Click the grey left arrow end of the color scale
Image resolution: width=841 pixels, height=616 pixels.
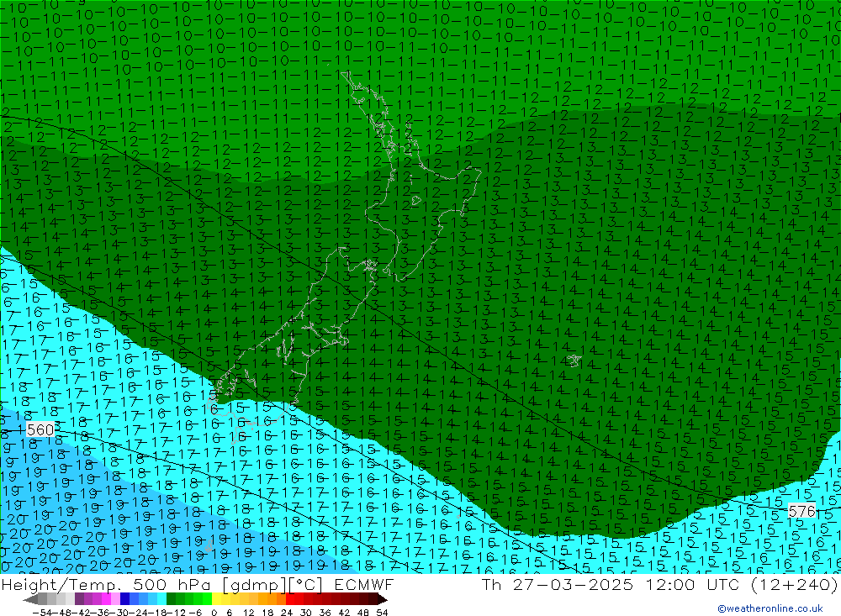click(30, 599)
